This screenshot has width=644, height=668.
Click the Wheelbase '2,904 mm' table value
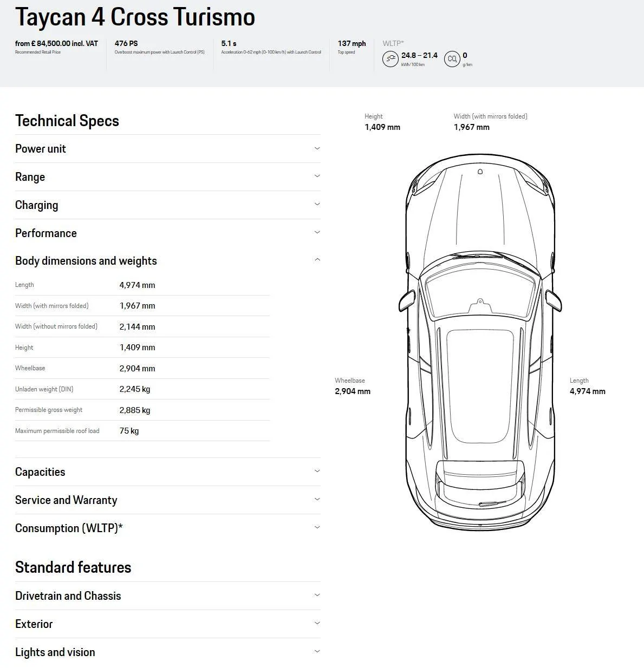pyautogui.click(x=137, y=369)
